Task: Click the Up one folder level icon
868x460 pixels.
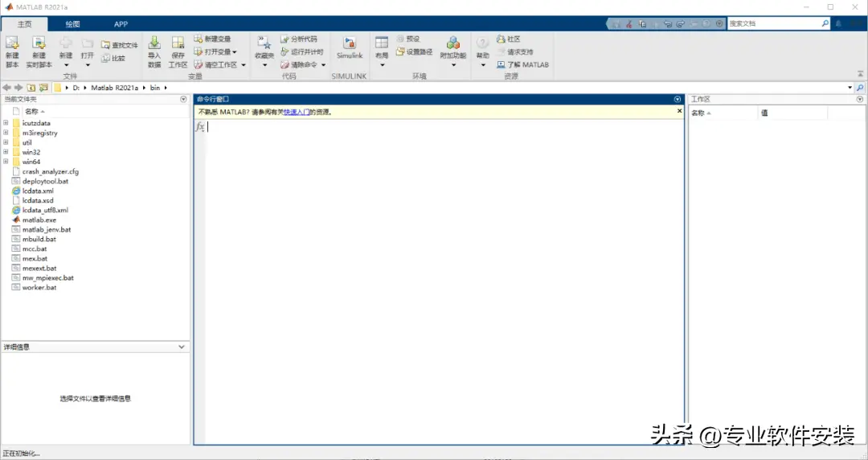Action: [x=31, y=88]
